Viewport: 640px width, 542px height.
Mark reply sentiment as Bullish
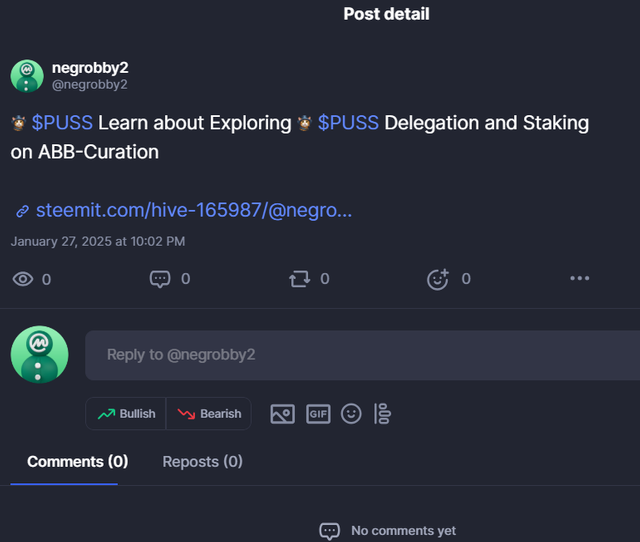pos(127,413)
